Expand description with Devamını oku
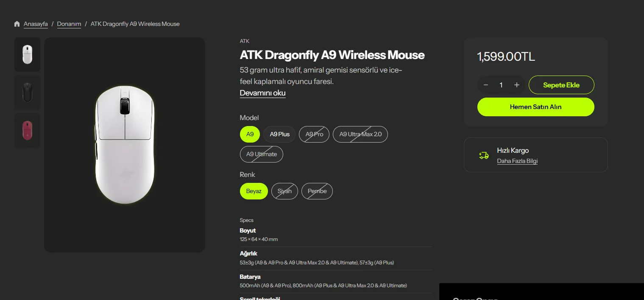Image resolution: width=644 pixels, height=300 pixels. (x=263, y=93)
